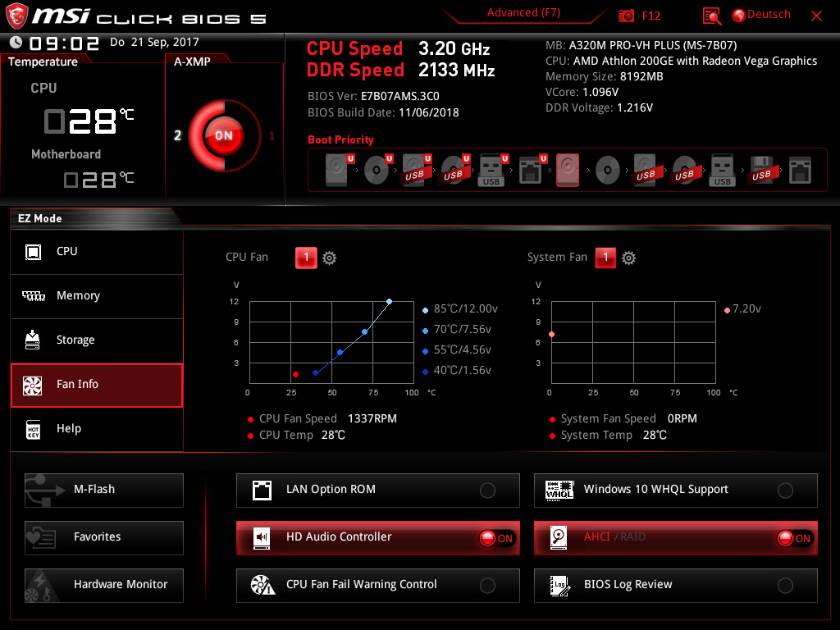The width and height of the screenshot is (840, 630).
Task: Select the UEFI USB hard disk boot device
Action: pyautogui.click(x=416, y=170)
